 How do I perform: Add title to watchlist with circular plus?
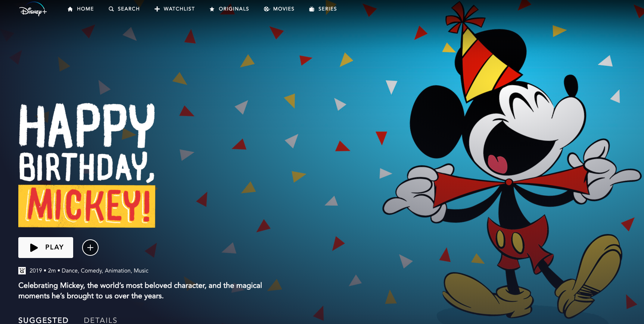click(x=90, y=248)
